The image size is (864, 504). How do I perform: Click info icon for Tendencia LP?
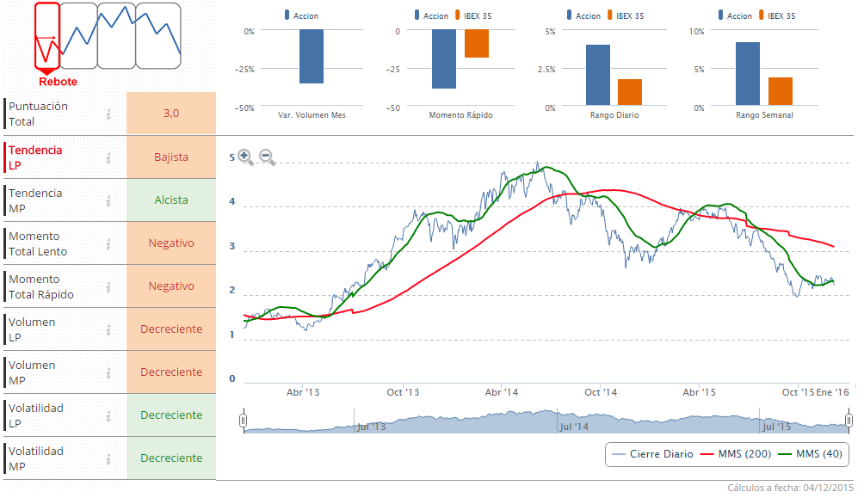point(108,157)
